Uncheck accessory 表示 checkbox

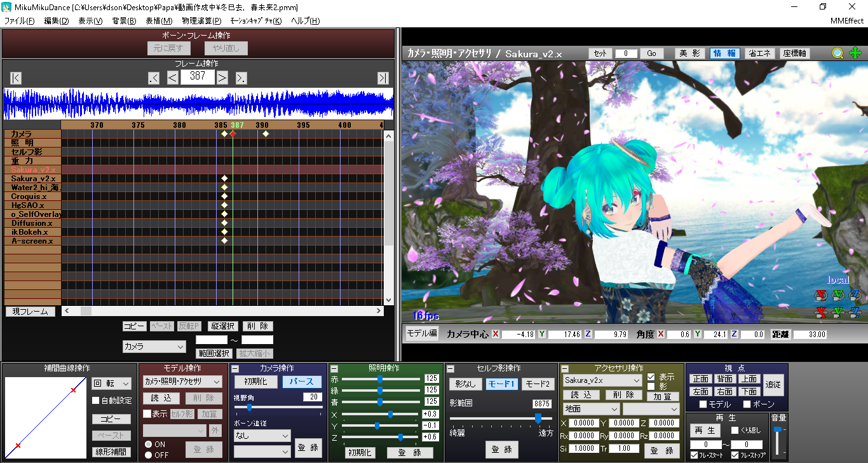[x=651, y=377]
